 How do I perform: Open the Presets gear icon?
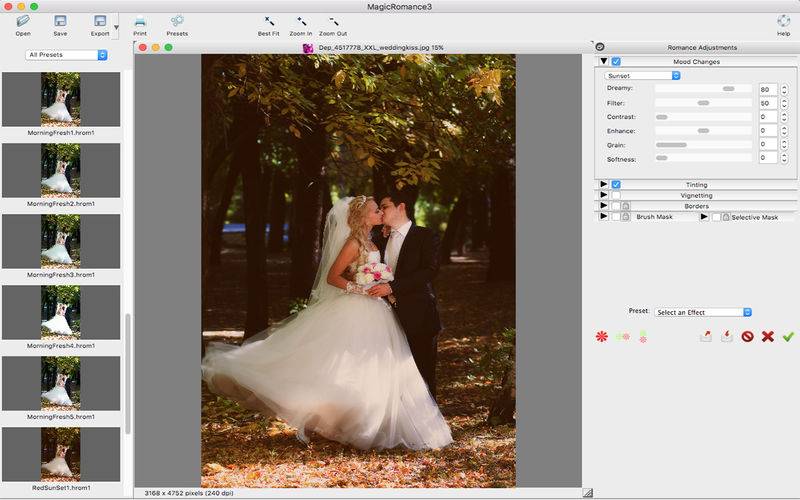pos(176,21)
